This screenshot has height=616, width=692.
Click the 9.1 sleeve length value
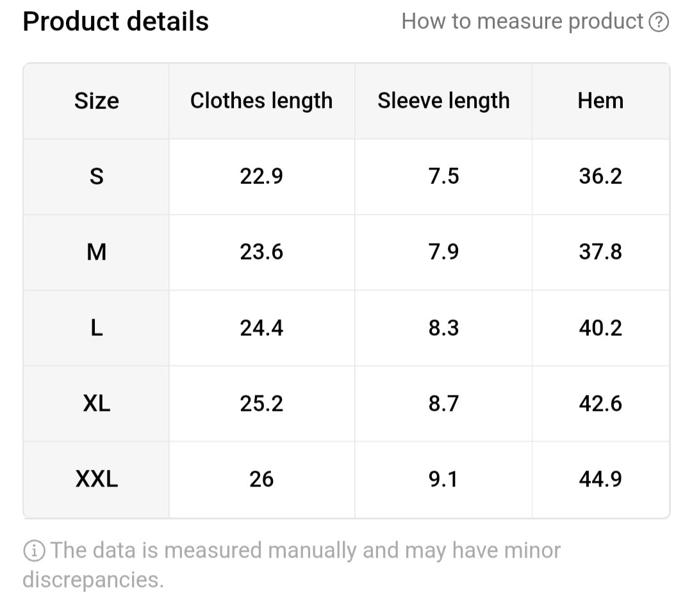click(x=443, y=479)
